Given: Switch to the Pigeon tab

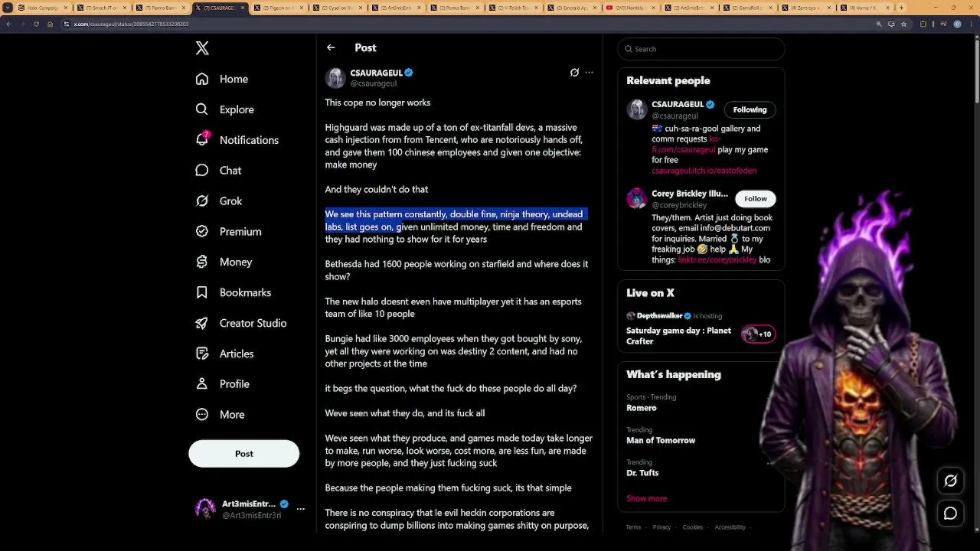Looking at the screenshot, I should (x=279, y=8).
